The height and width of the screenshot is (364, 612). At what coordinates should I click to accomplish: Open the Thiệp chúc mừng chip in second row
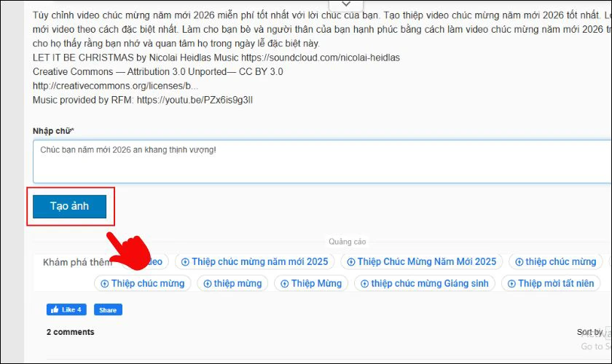(x=143, y=283)
